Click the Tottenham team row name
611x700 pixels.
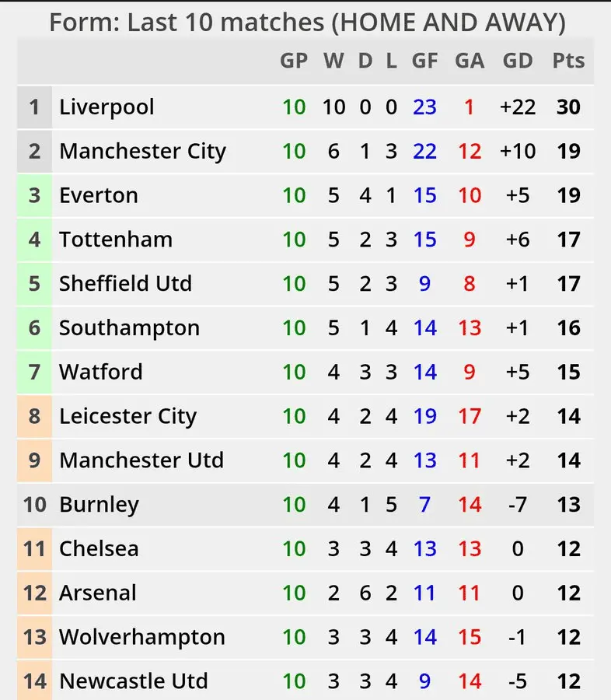pyautogui.click(x=116, y=240)
